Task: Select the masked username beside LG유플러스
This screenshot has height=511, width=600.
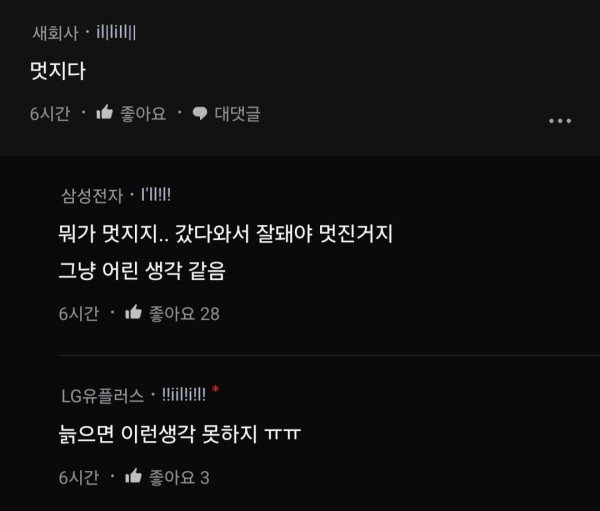Action: 184,394
